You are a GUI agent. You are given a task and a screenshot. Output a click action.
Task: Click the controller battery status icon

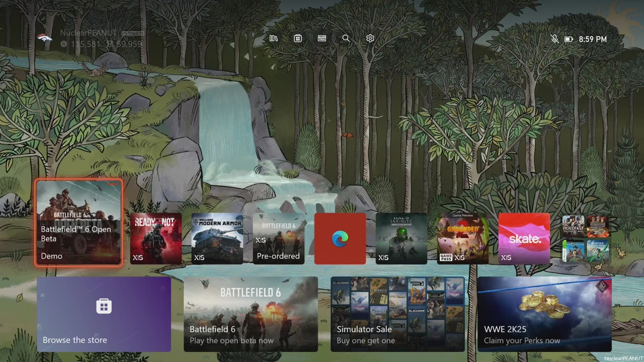[569, 39]
